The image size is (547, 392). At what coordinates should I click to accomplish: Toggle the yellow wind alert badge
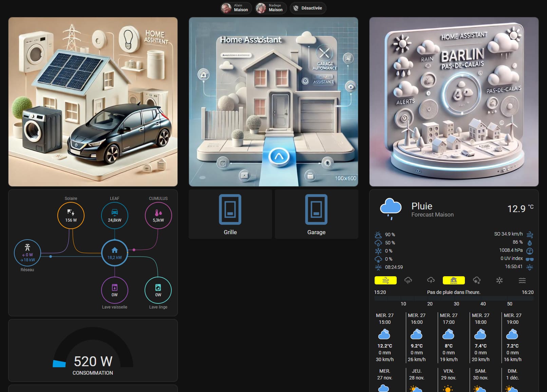coord(385,280)
